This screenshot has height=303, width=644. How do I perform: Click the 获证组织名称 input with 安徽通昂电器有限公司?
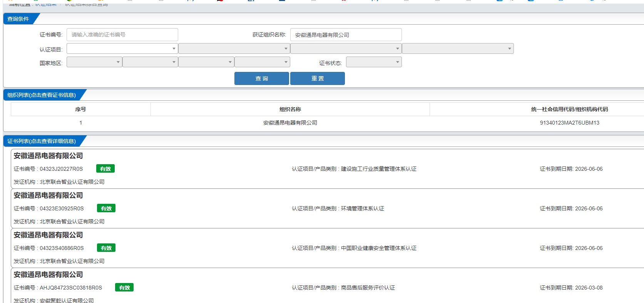coord(346,35)
